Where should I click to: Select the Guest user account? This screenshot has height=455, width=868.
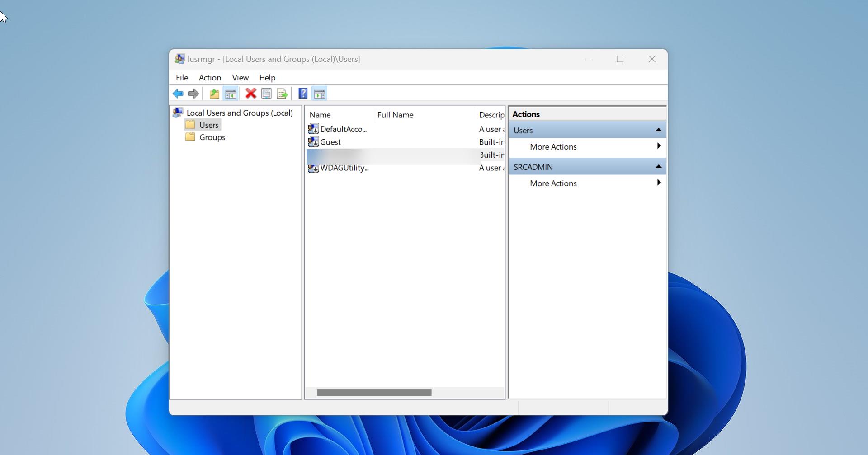330,142
